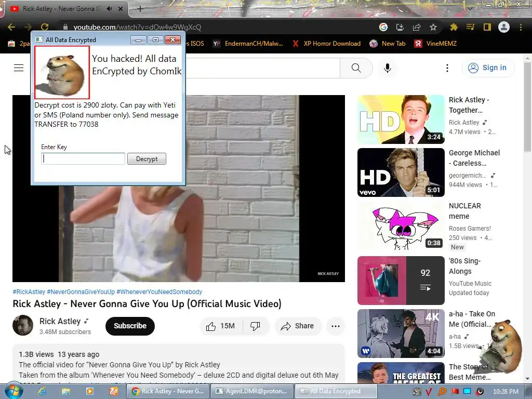532x399 pixels.
Task: Click the 10:28 PM system clock
Action: click(x=505, y=392)
